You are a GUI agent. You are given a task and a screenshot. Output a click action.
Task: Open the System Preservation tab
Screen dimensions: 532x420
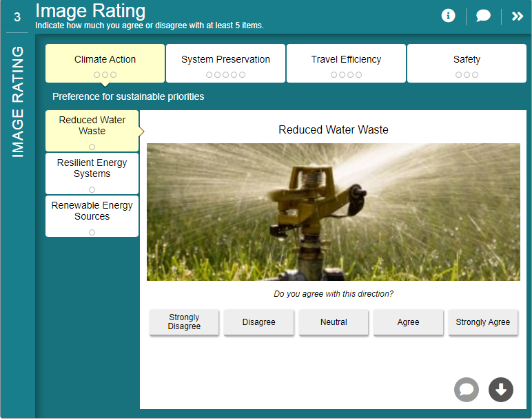225,63
